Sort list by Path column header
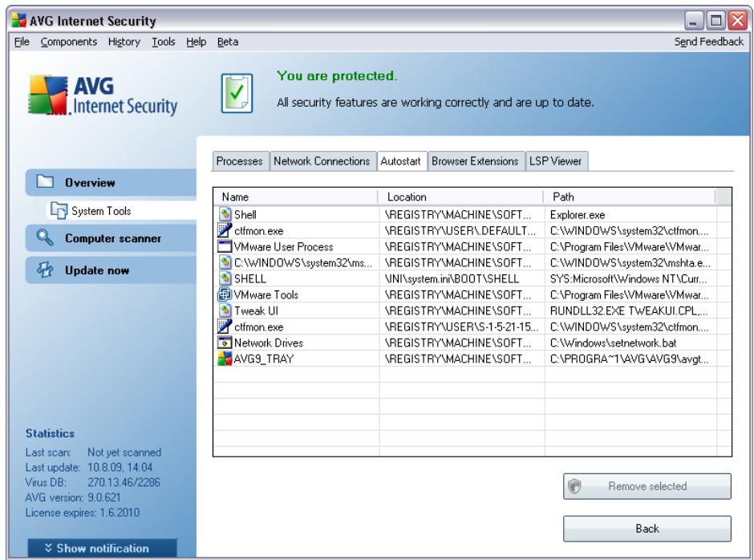This screenshot has width=754, height=560. [x=630, y=197]
